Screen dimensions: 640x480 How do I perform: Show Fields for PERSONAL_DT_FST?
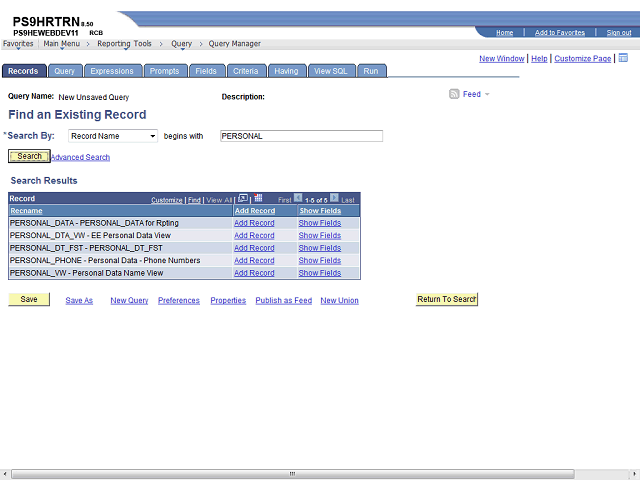click(x=320, y=248)
